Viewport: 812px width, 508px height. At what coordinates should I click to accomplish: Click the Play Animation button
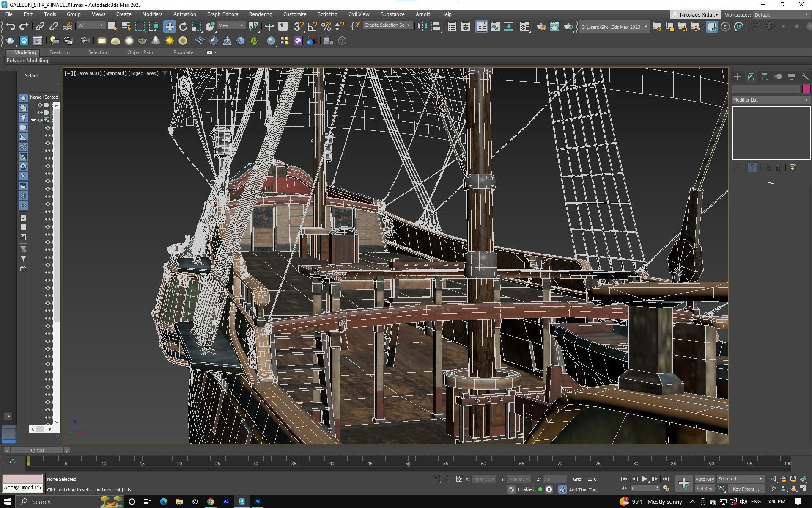[645, 479]
